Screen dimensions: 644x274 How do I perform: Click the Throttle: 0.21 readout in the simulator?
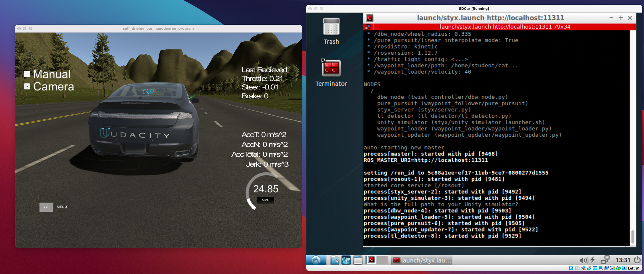(262, 79)
